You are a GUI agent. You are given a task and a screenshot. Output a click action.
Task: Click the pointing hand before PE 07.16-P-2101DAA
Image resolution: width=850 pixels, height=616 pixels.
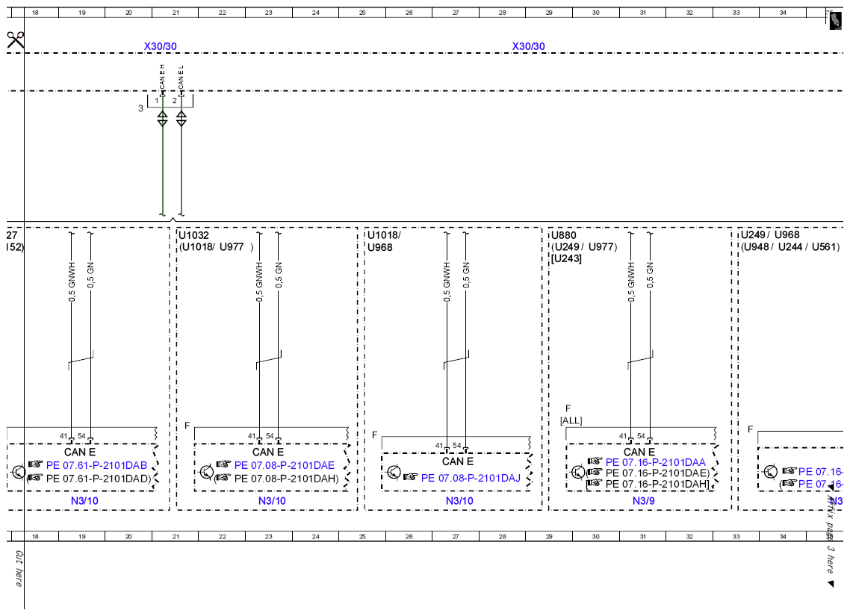coord(595,461)
